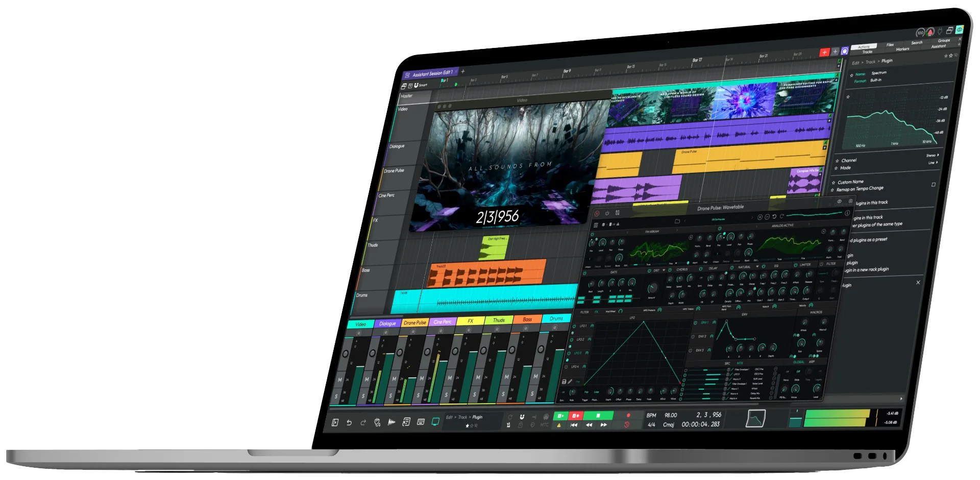Click the green stop button
980x480 pixels.
598,416
